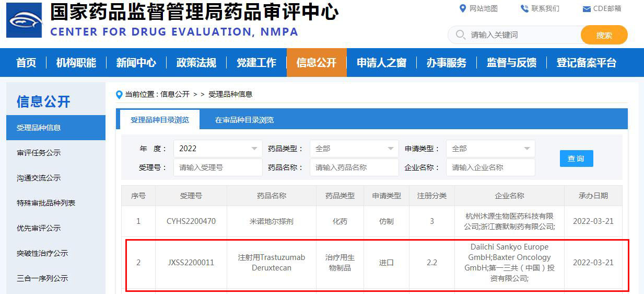Open 申请人之窗 navigation item

(x=381, y=63)
